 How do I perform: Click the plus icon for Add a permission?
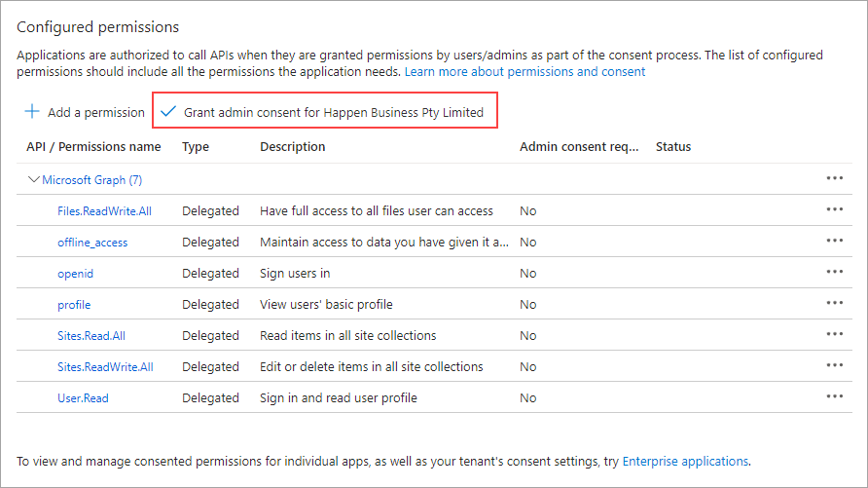tap(32, 112)
